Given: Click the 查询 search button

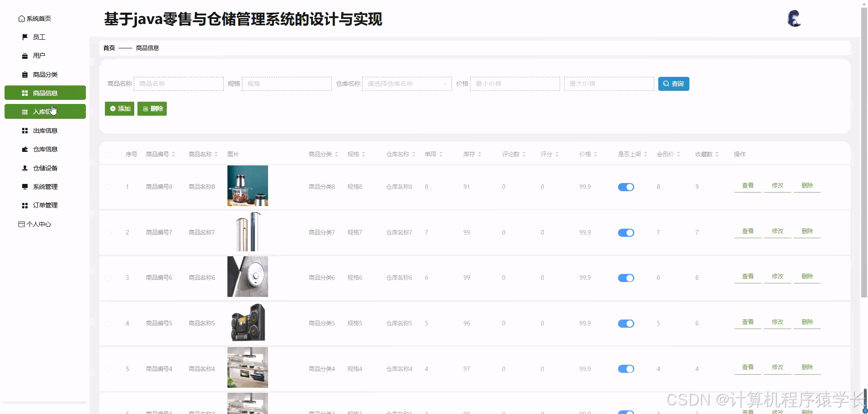Looking at the screenshot, I should click(x=674, y=84).
